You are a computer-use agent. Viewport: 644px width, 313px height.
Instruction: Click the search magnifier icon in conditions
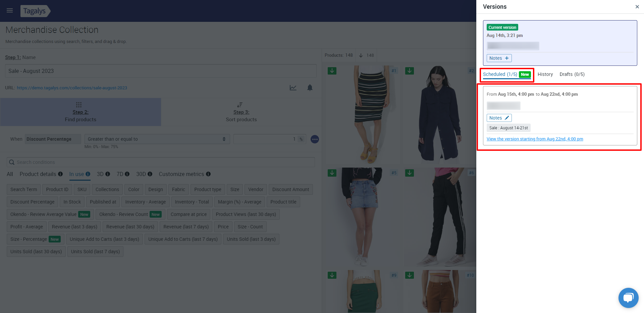coord(12,162)
